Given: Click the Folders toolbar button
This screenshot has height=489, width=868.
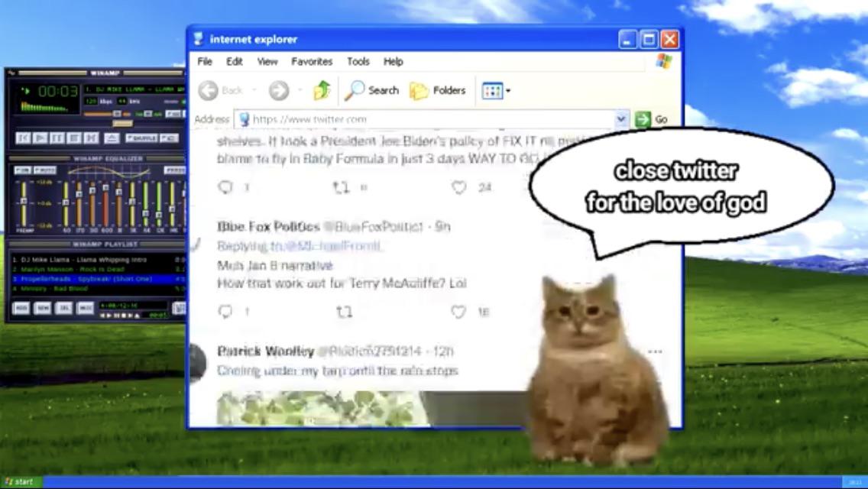Looking at the screenshot, I should tap(437, 90).
